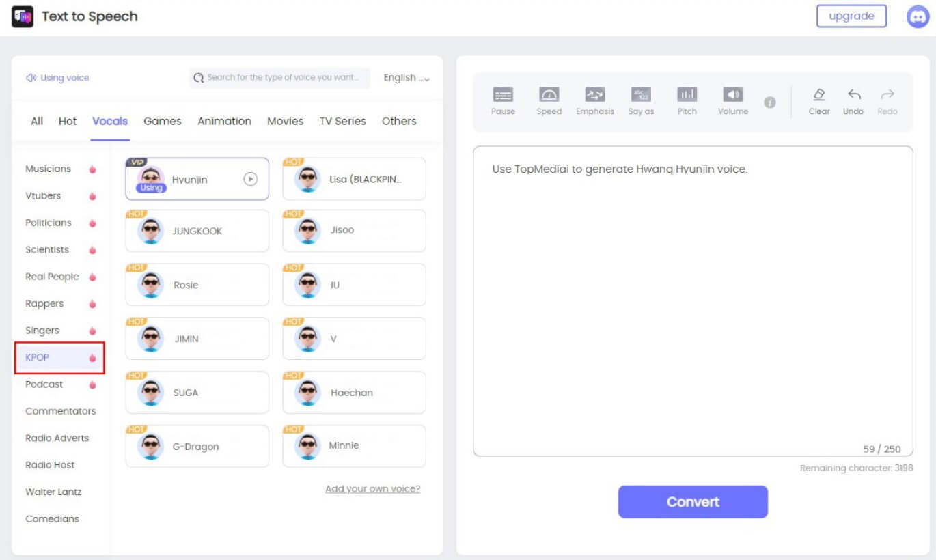This screenshot has height=560, width=936.
Task: Click the Convert button
Action: tap(693, 502)
